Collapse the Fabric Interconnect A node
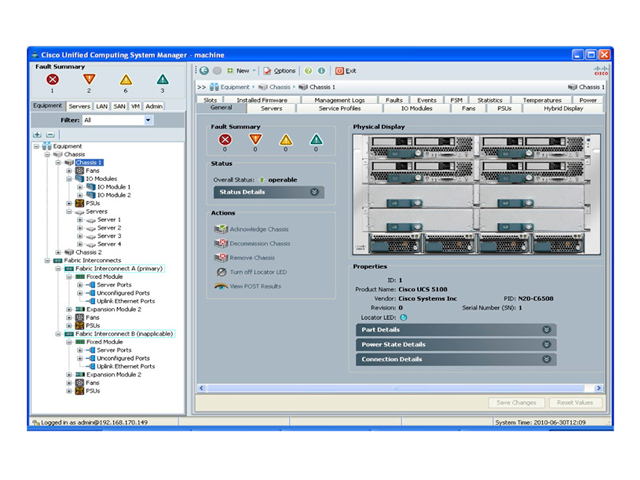The width and height of the screenshot is (640, 480). click(x=58, y=269)
